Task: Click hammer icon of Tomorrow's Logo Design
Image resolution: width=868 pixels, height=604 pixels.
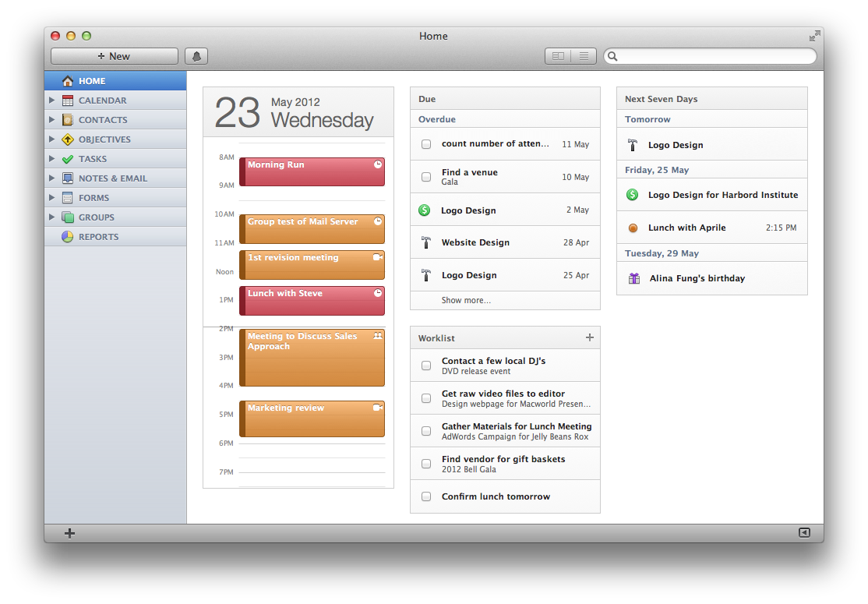Action: coord(633,145)
